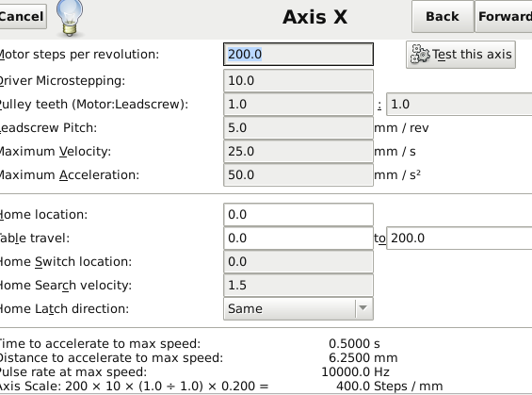532x395 pixels.
Task: Edit the Maximum Velocity field
Action: 298,152
